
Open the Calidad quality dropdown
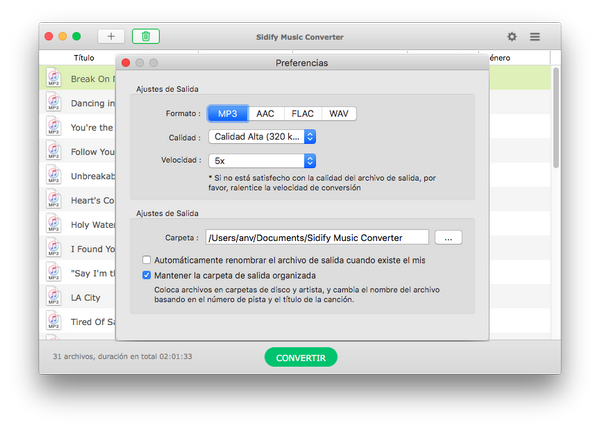click(x=262, y=137)
